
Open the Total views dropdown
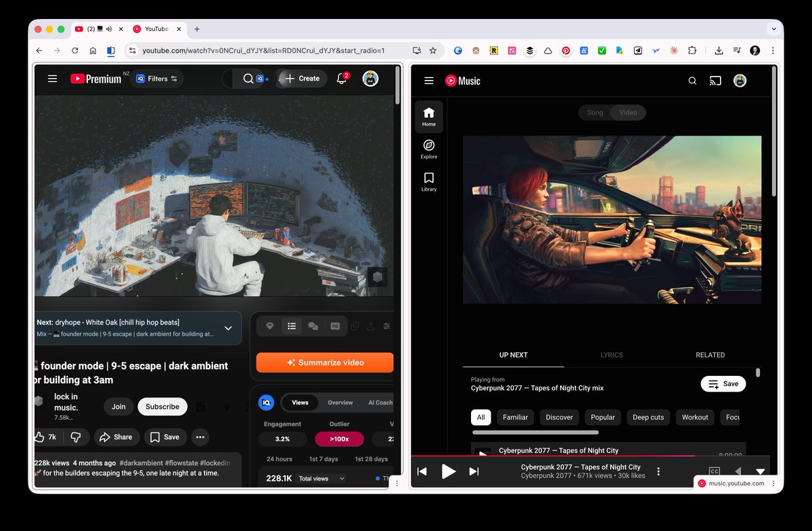click(x=322, y=478)
